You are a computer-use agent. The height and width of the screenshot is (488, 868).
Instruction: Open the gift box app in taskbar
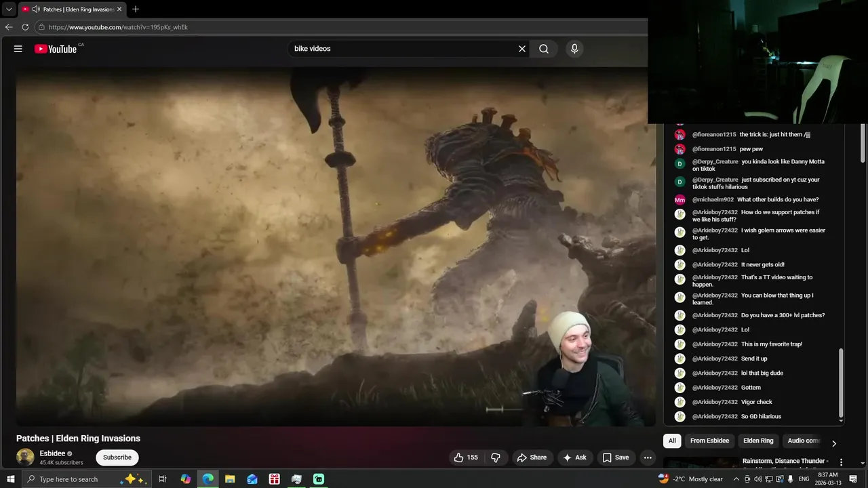click(274, 479)
